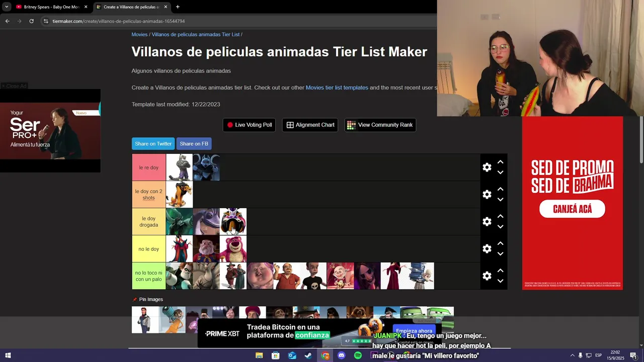
Task: Open the ESP language indicator
Action: tap(598, 355)
